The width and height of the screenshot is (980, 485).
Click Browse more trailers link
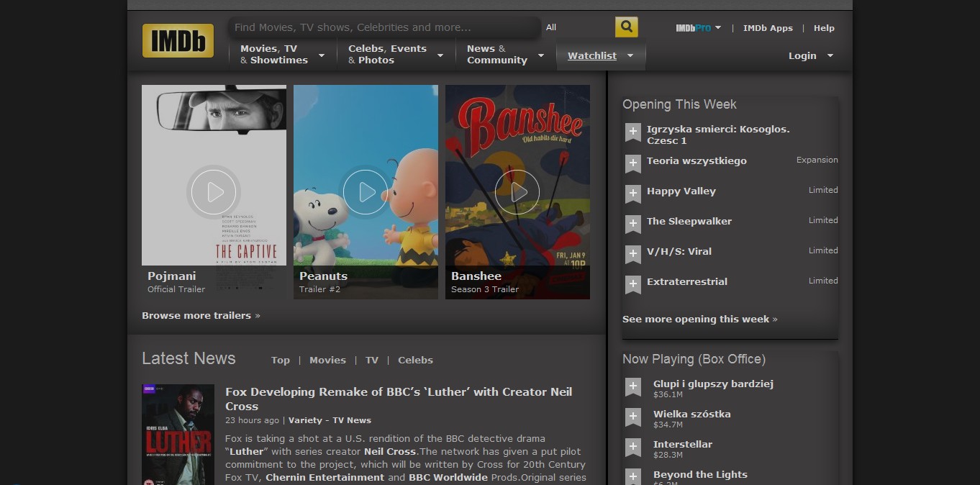(x=201, y=315)
